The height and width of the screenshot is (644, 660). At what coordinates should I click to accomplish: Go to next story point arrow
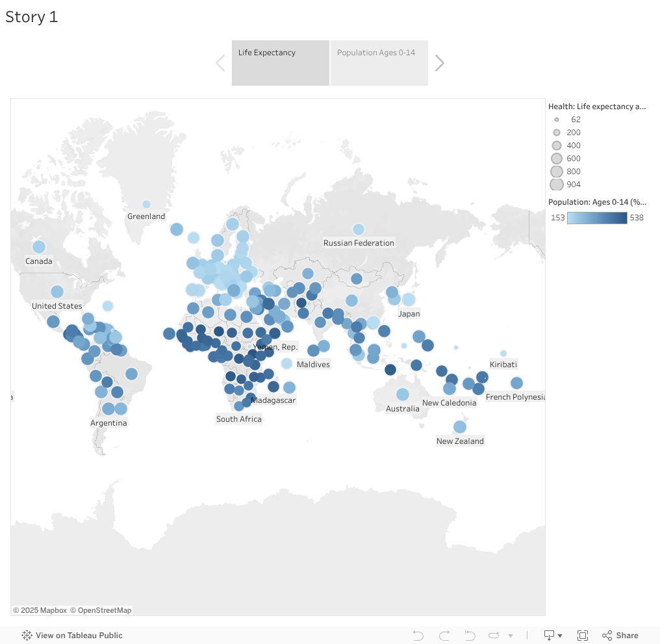click(x=439, y=63)
